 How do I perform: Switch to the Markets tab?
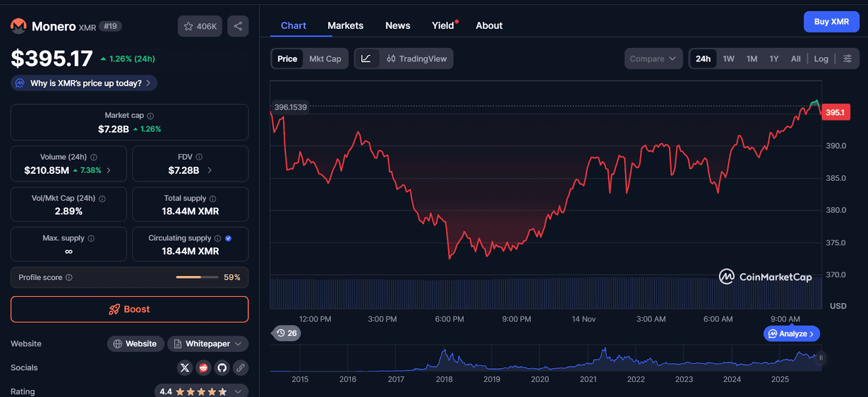pyautogui.click(x=345, y=26)
